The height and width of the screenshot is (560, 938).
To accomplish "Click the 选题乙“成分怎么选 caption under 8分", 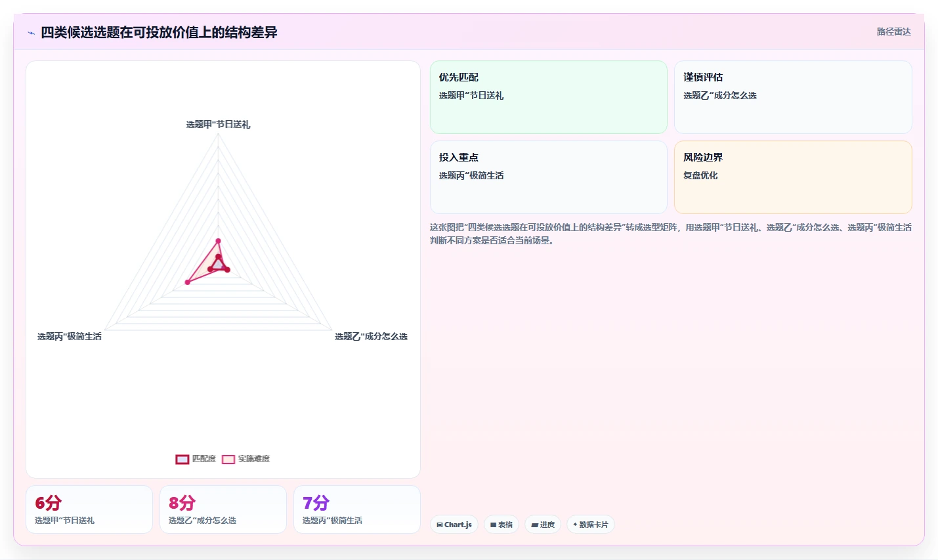I will click(202, 520).
